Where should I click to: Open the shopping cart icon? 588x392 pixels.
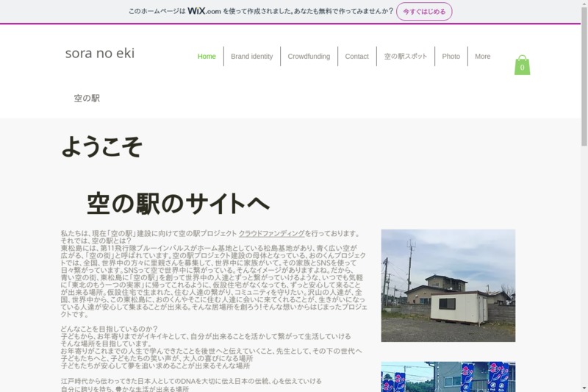click(522, 65)
